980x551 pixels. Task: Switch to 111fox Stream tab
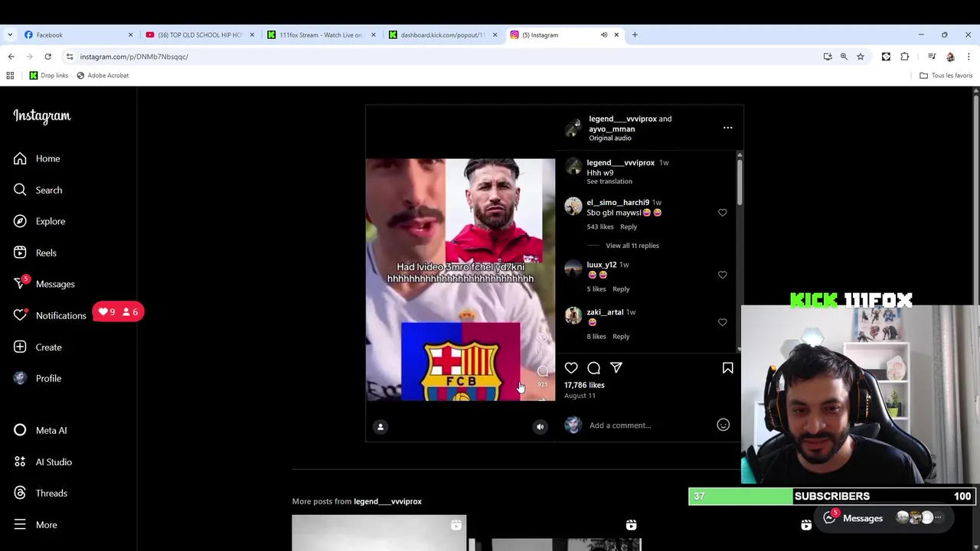pos(320,34)
